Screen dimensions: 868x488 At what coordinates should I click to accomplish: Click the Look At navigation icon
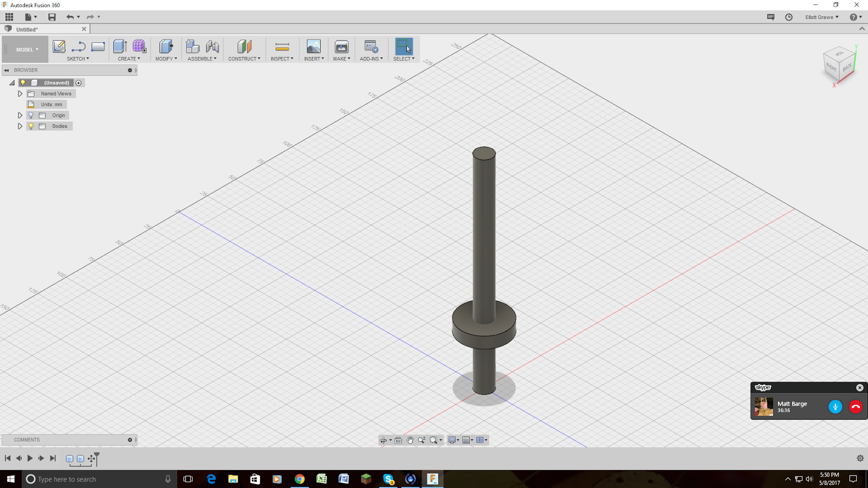click(398, 440)
